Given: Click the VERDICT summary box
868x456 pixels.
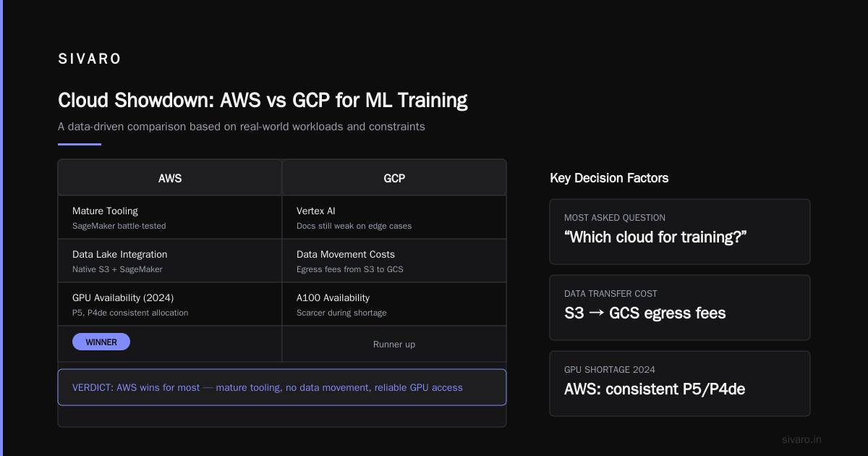Looking at the screenshot, I should [282, 387].
